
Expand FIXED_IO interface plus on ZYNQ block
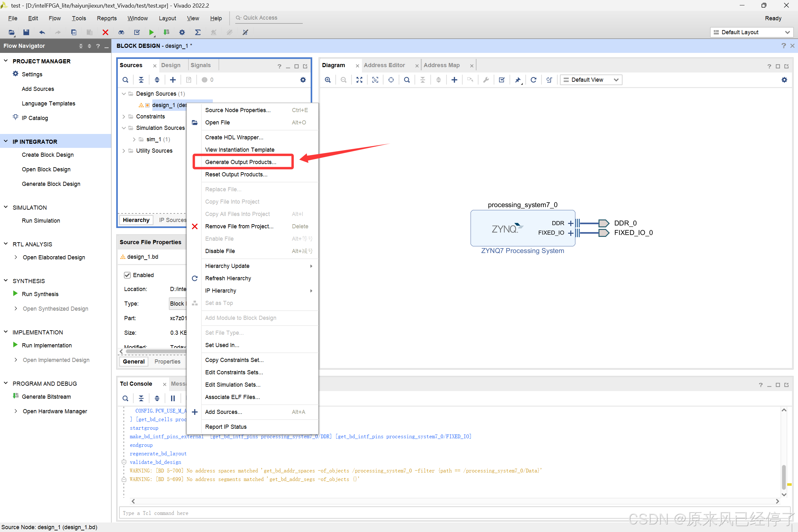(570, 233)
